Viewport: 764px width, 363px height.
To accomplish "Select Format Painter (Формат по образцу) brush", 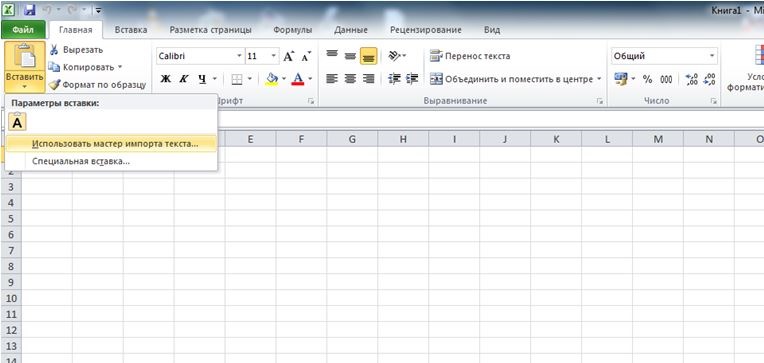I will click(x=55, y=84).
